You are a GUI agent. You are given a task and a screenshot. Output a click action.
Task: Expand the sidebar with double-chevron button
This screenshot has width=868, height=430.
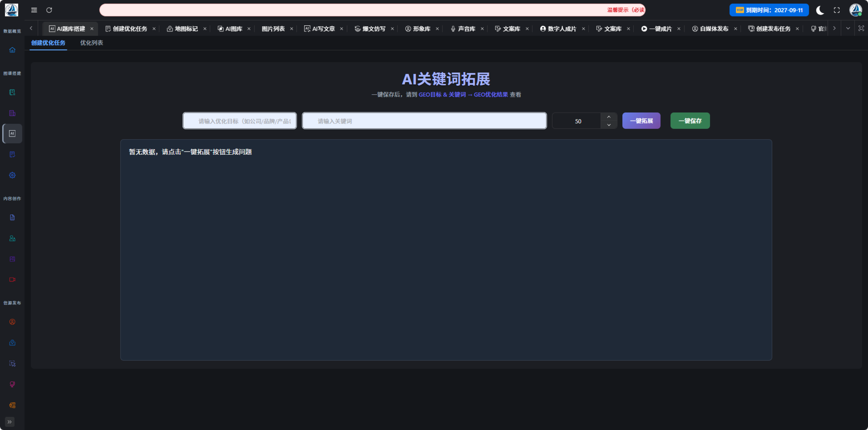[10, 422]
